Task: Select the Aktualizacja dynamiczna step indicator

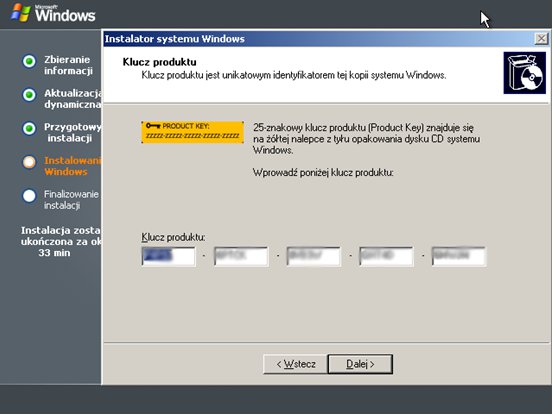Action: tap(29, 95)
